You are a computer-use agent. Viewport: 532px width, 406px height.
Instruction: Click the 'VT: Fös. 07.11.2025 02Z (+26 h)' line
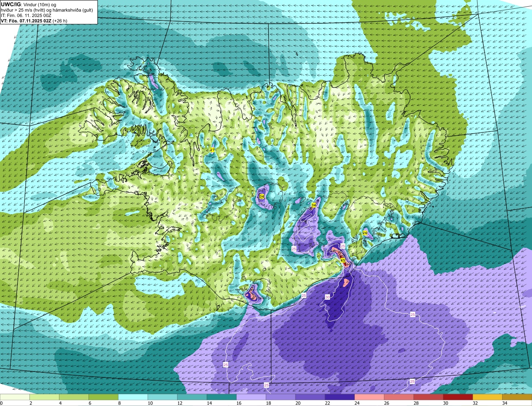click(34, 20)
